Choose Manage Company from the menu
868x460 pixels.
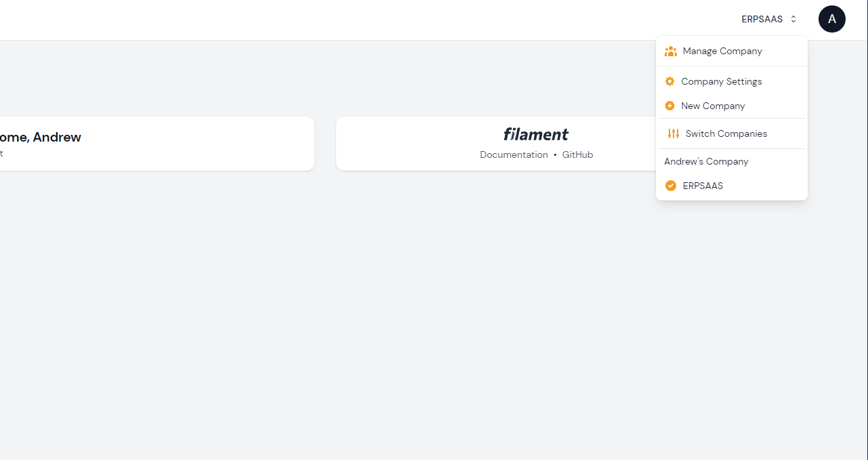click(x=722, y=51)
